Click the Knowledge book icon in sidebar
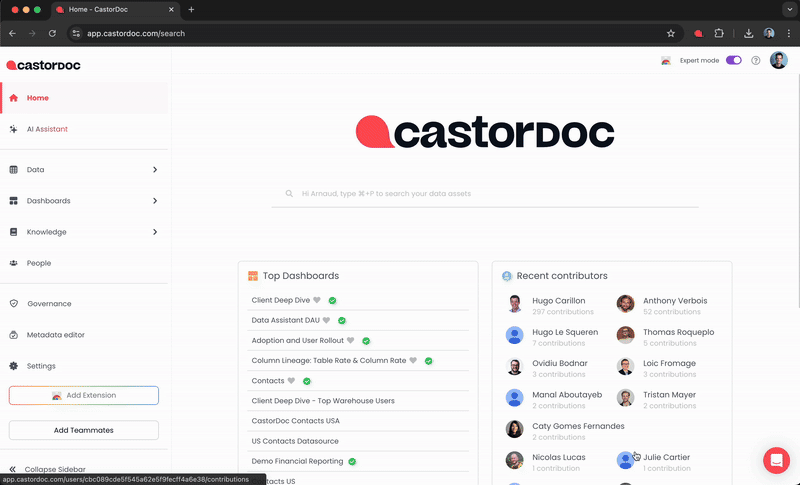This screenshot has width=800, height=485. point(14,232)
